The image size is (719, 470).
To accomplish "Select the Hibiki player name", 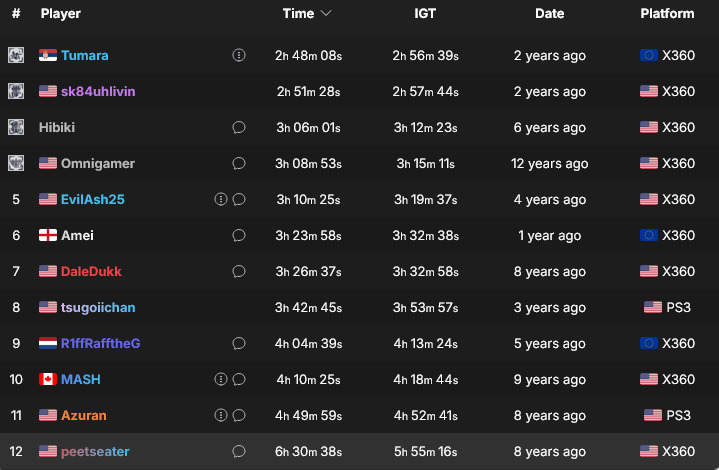I will point(57,127).
